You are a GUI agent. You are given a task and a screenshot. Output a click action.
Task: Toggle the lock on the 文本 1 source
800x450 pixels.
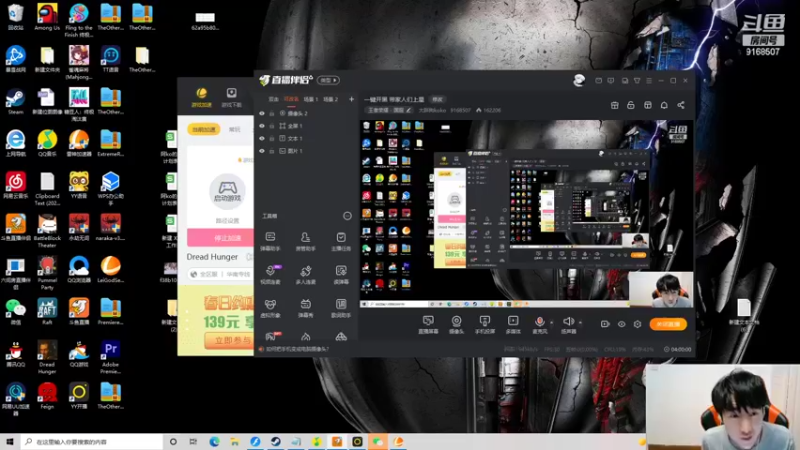coord(272,138)
